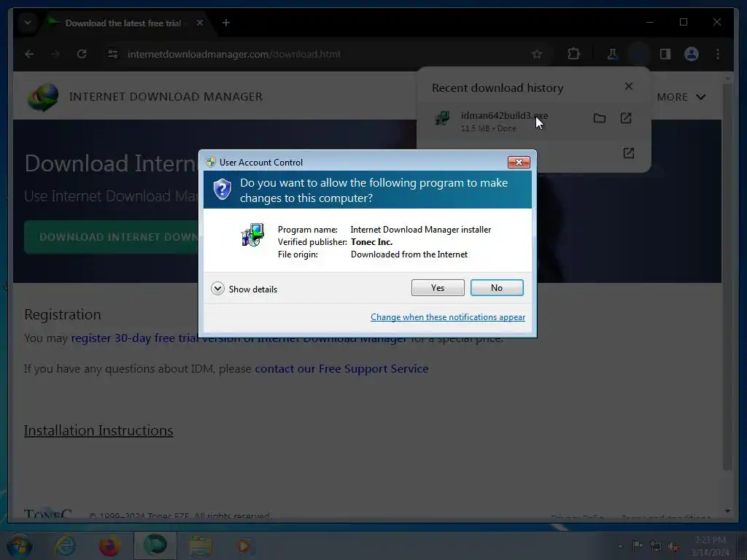Close the Download the latest free trial tab
The width and height of the screenshot is (747, 560).
tap(200, 23)
